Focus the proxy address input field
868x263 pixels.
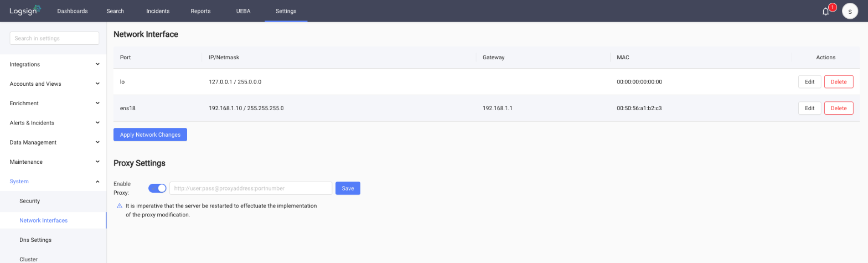tap(251, 188)
